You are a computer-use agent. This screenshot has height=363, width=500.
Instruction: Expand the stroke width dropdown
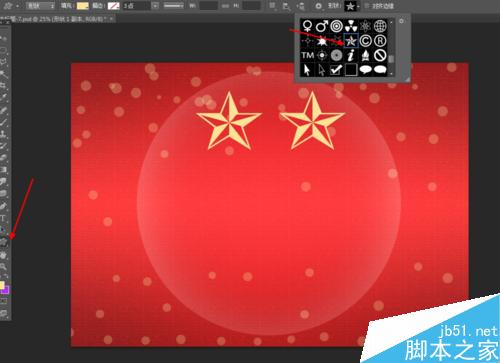click(x=155, y=6)
